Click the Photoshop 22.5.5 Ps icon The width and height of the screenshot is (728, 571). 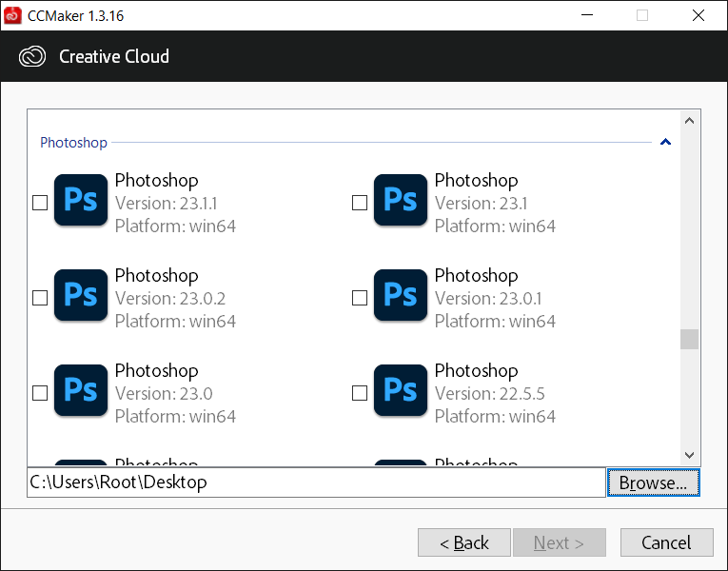401,391
